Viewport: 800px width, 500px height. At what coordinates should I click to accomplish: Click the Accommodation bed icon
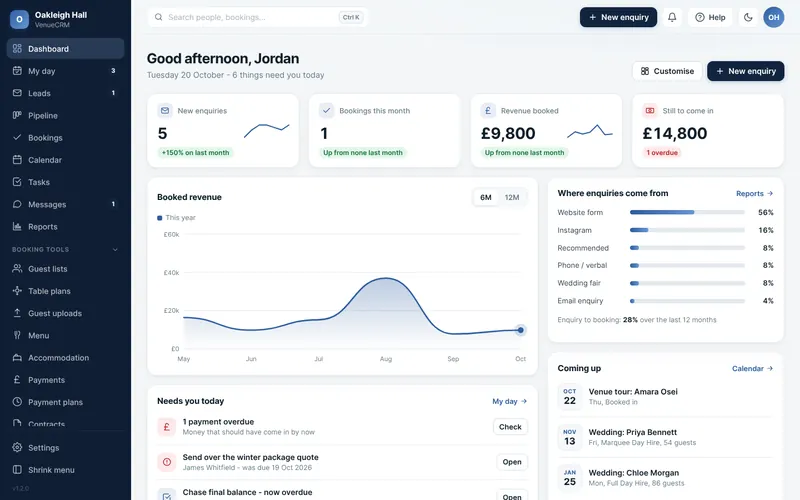tap(17, 358)
